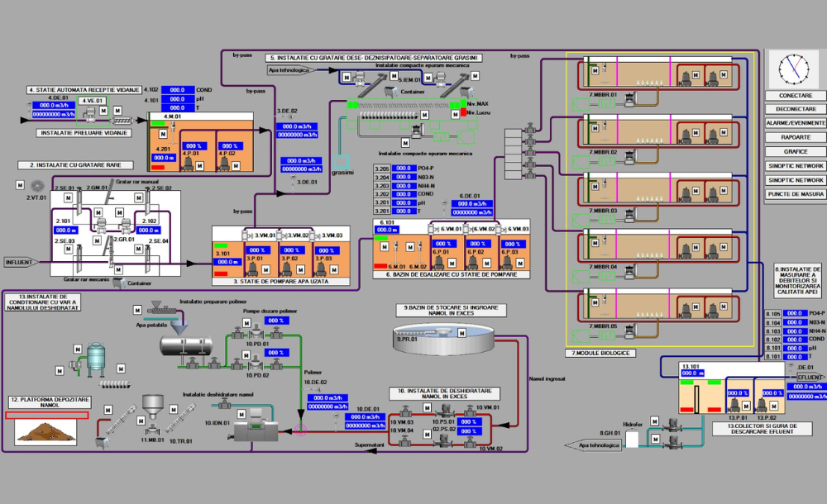This screenshot has width=827, height=504.
Task: Click valve 3.VM.03 icon
Action: tap(315, 235)
